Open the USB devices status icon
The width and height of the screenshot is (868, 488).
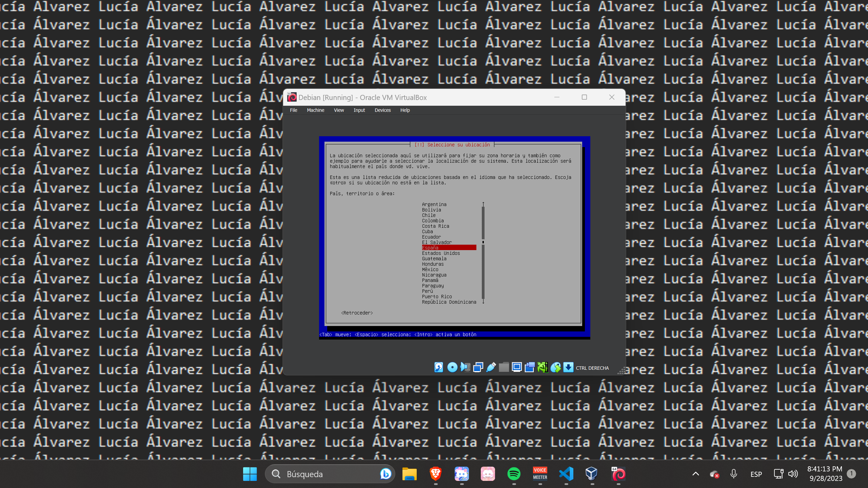[x=491, y=367]
